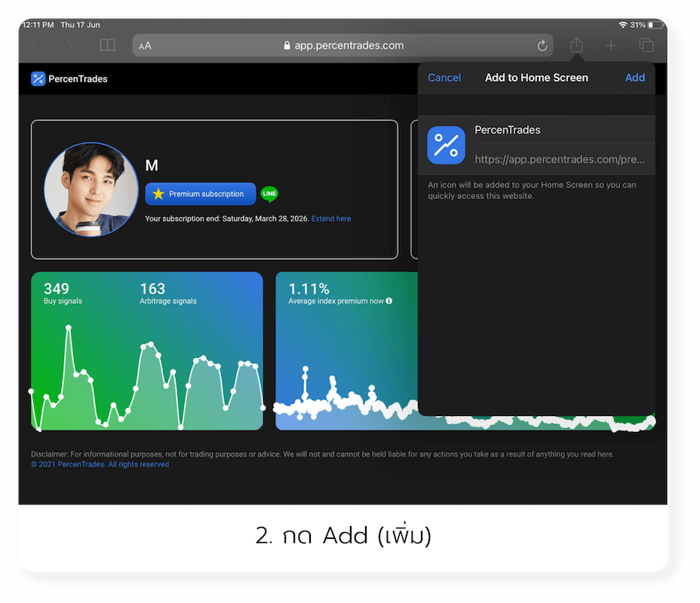The width and height of the screenshot is (700, 603).
Task: Tap Add to confirm home screen shortcut
Action: (634, 78)
